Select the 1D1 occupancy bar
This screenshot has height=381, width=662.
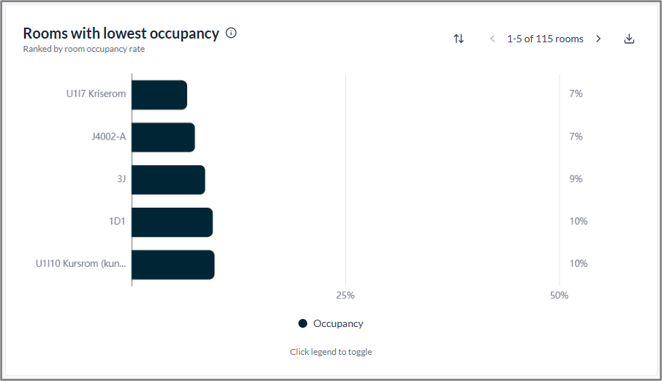point(172,222)
